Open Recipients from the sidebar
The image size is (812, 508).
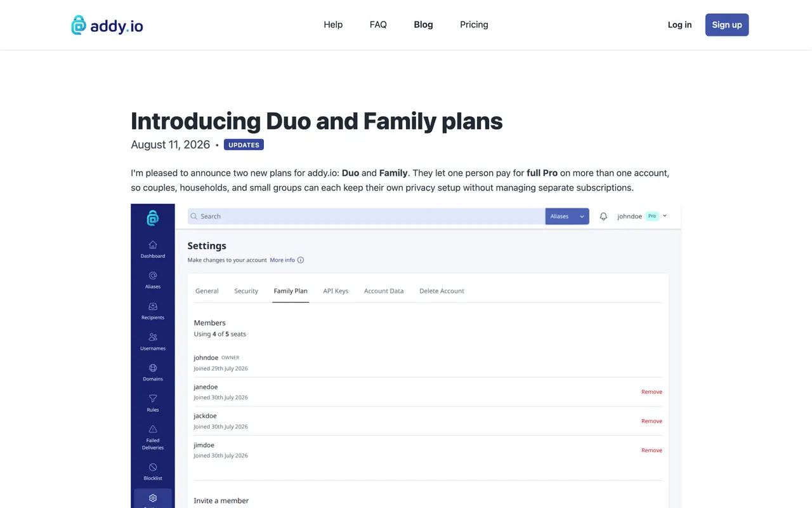click(x=153, y=311)
